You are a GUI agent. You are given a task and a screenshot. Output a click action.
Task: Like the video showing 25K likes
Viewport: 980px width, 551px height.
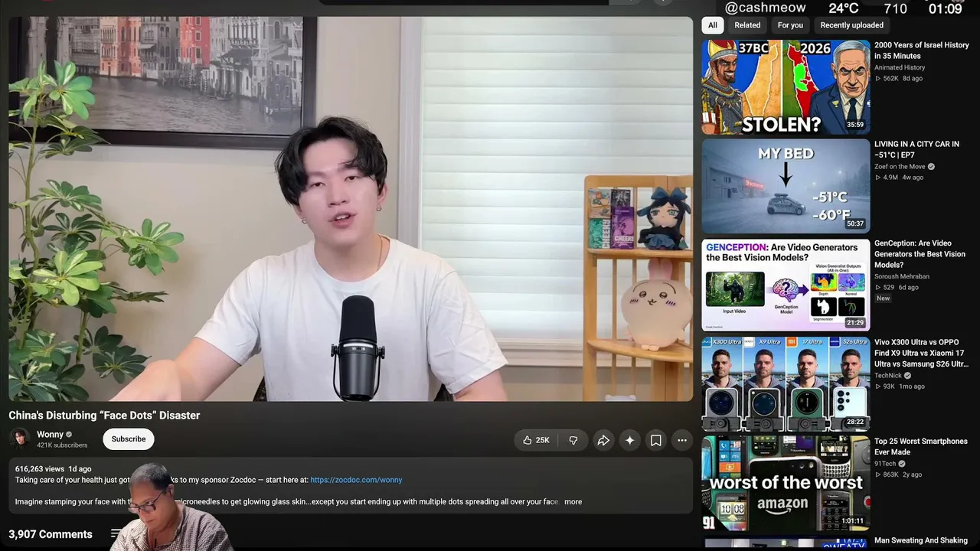coord(536,440)
